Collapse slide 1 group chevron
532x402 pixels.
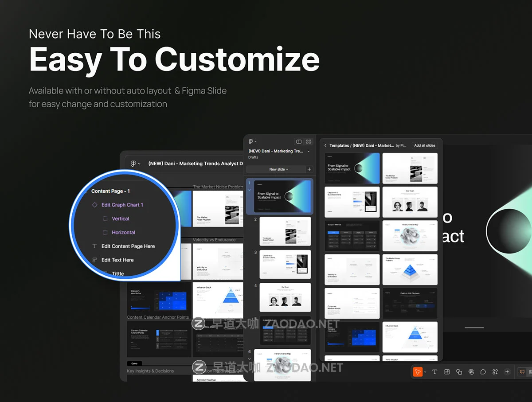coord(249,190)
